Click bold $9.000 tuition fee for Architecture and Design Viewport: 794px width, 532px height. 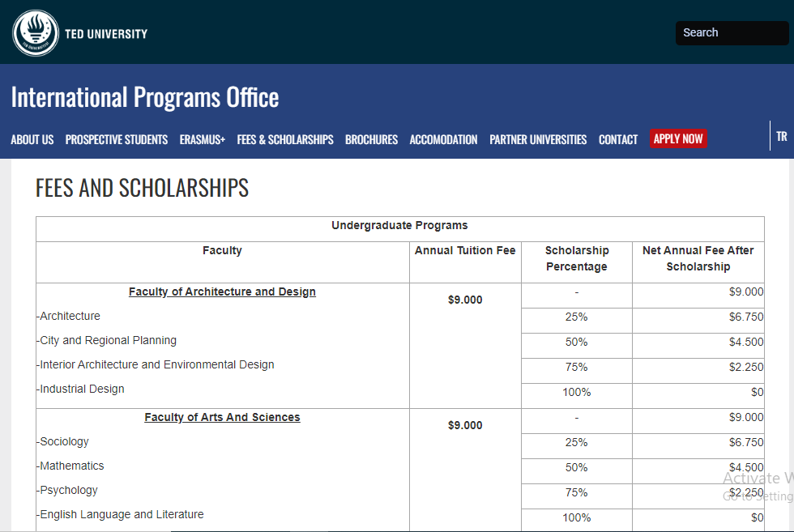point(465,300)
